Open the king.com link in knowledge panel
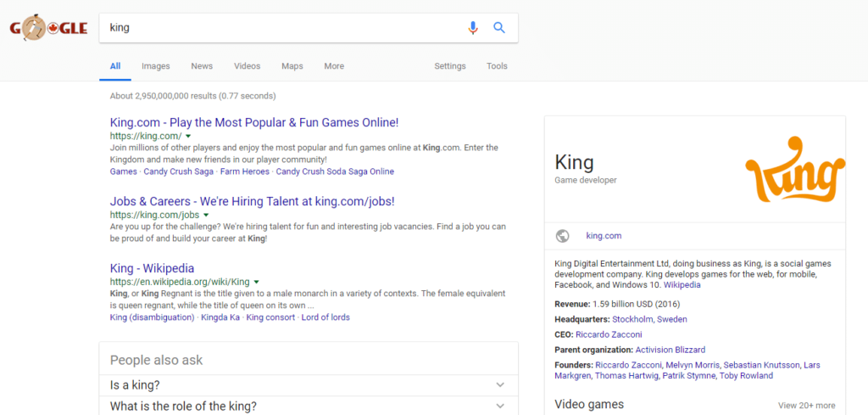The width and height of the screenshot is (868, 415). click(604, 236)
